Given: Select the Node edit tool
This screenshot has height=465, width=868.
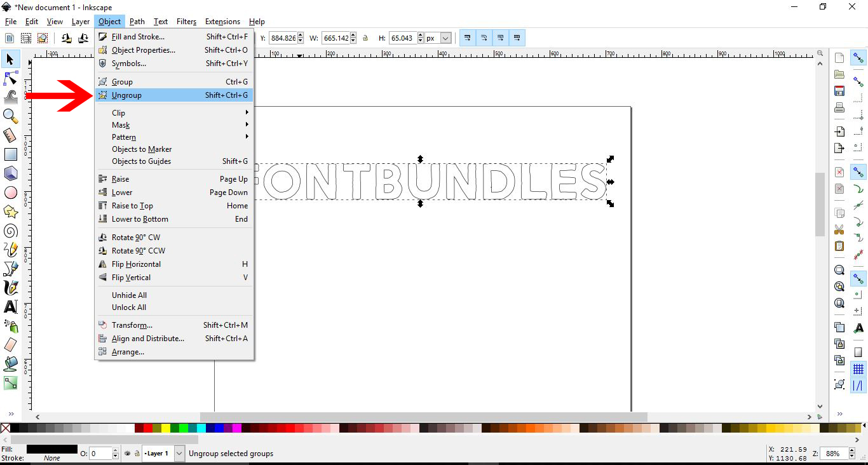Looking at the screenshot, I should tap(10, 78).
